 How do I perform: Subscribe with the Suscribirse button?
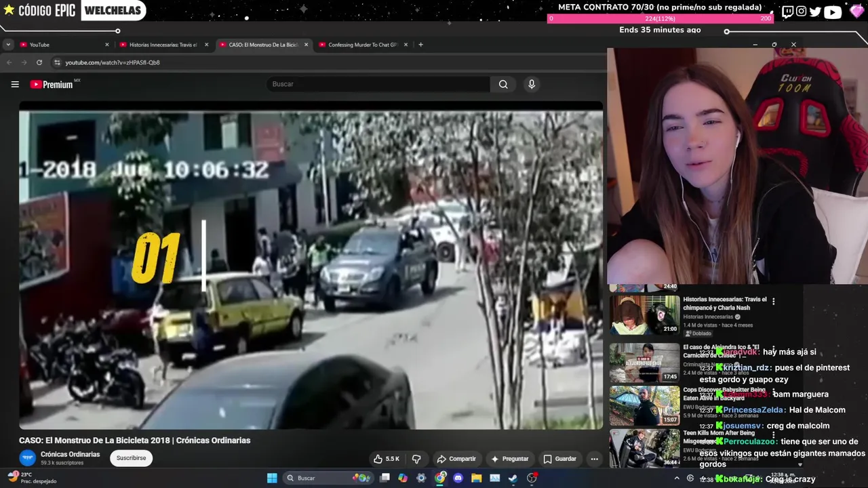click(x=131, y=457)
